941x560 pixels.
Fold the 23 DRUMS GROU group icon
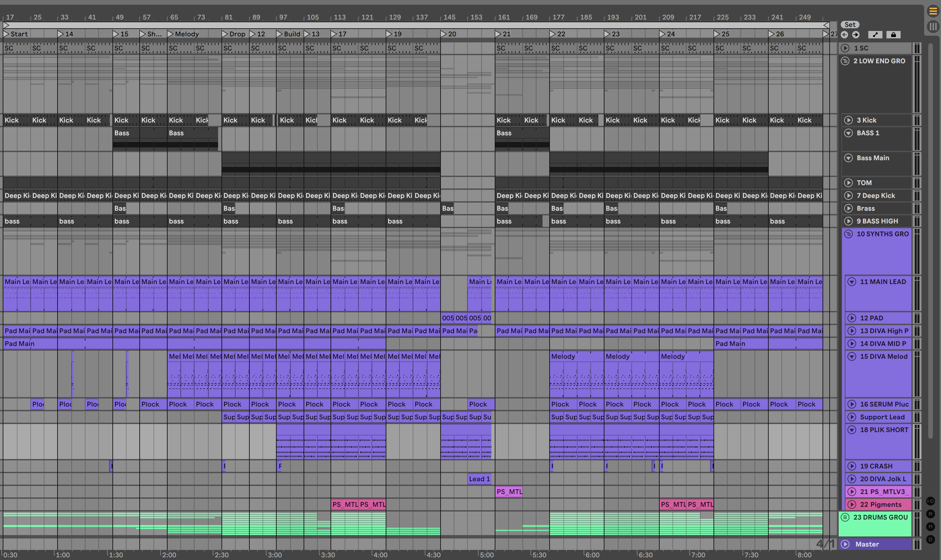tap(845, 517)
